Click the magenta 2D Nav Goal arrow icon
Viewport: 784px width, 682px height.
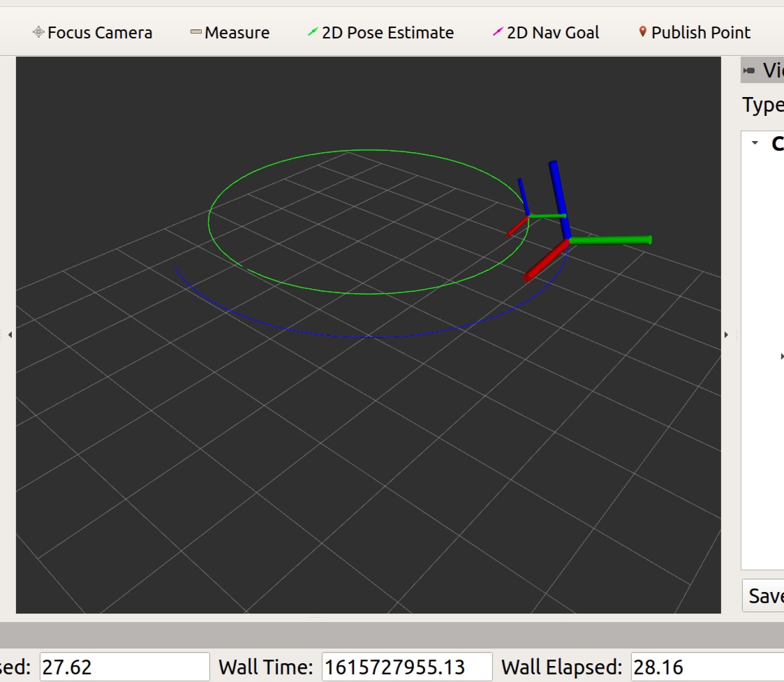coord(497,31)
